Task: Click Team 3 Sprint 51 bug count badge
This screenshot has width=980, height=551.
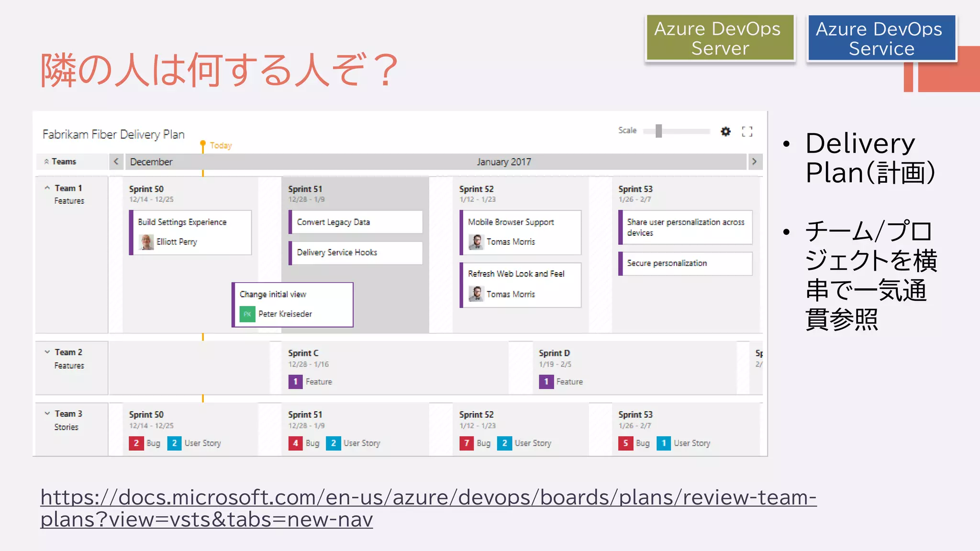Action: pos(295,443)
